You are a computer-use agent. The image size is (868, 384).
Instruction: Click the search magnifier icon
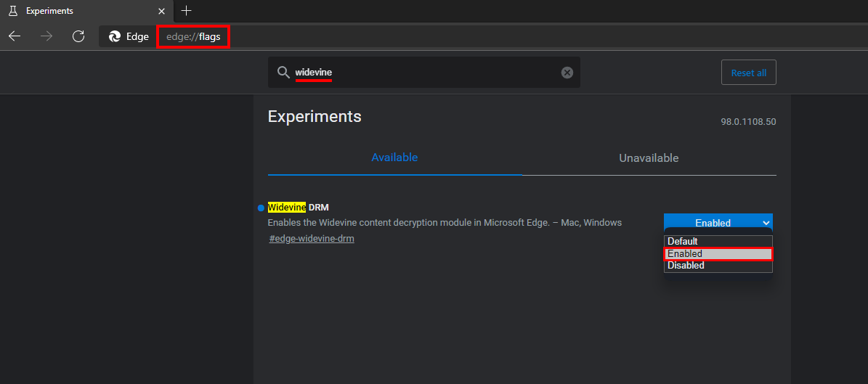283,73
